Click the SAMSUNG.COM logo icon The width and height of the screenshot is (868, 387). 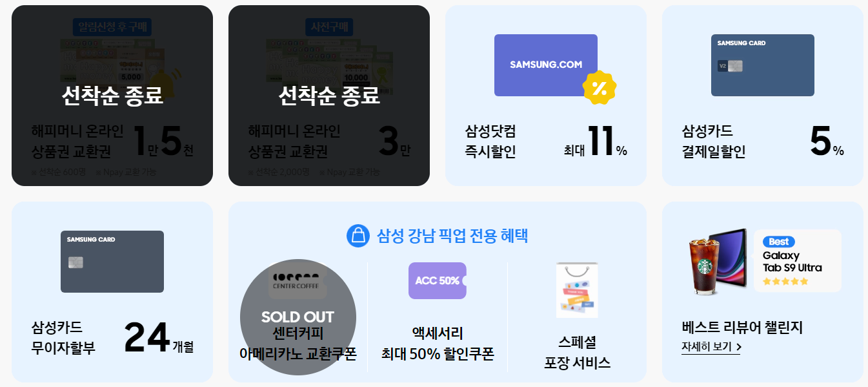click(x=545, y=64)
